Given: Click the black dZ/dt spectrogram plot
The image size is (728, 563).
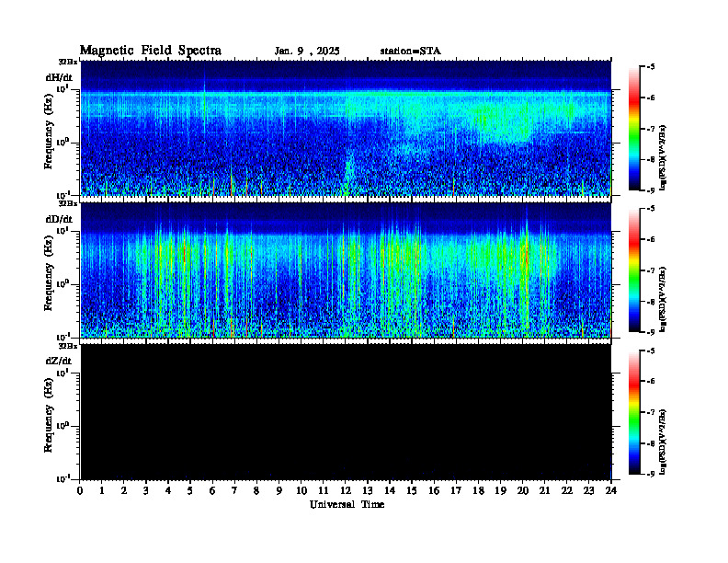Looking at the screenshot, I should [346, 411].
